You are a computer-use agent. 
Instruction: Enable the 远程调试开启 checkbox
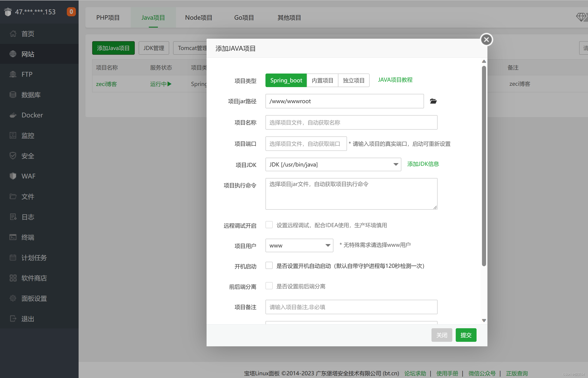pos(269,225)
